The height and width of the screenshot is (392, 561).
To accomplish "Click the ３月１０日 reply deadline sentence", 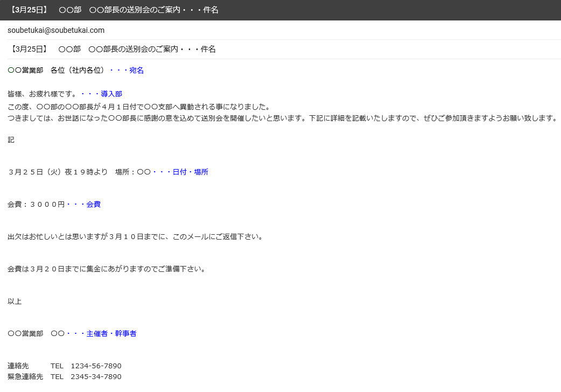I will pyautogui.click(x=135, y=236).
